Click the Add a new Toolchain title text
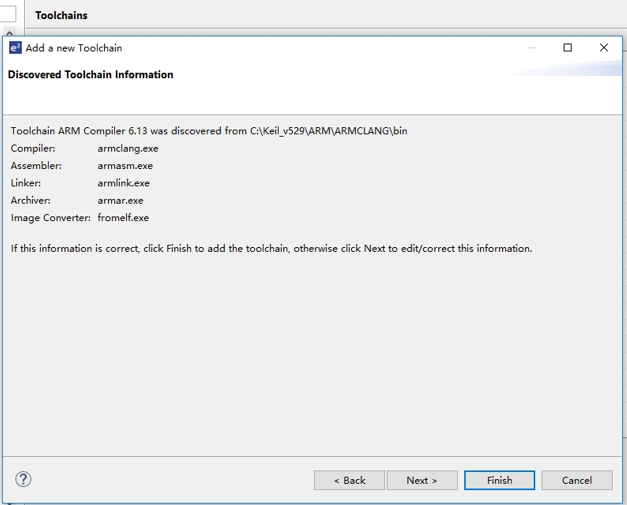 pyautogui.click(x=74, y=48)
